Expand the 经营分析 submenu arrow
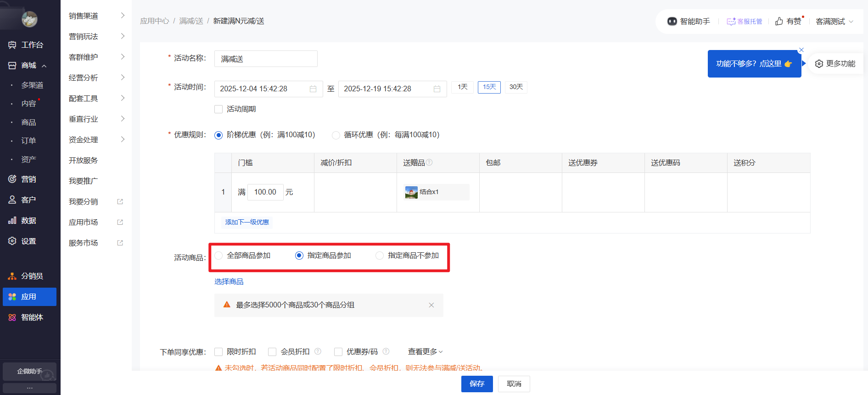The image size is (868, 395). pos(123,78)
